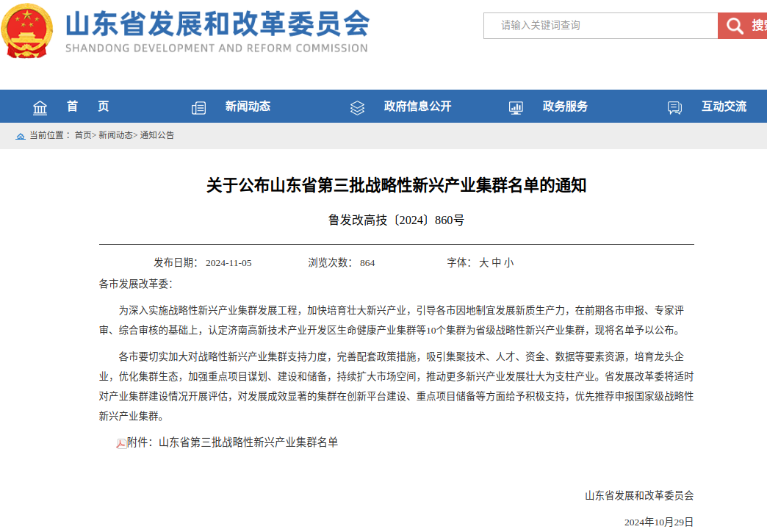This screenshot has width=767, height=532.
Task: Go to 政府信息公开 section
Action: (x=417, y=107)
